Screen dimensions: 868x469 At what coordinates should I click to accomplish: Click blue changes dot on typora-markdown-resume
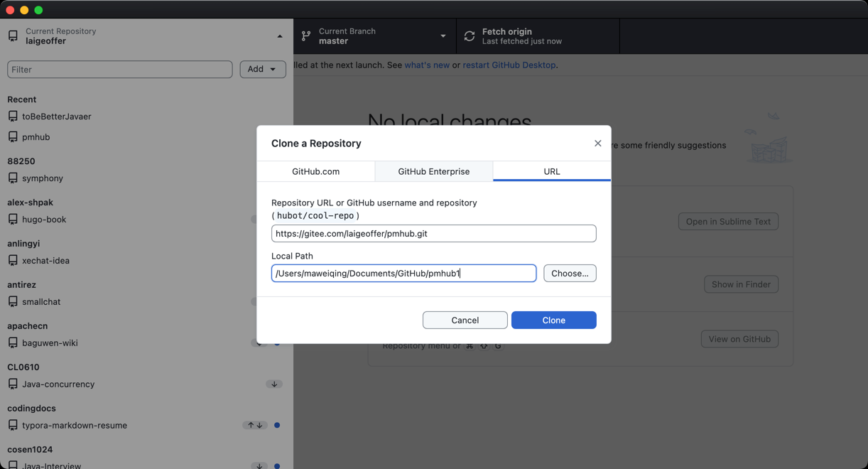tap(277, 426)
